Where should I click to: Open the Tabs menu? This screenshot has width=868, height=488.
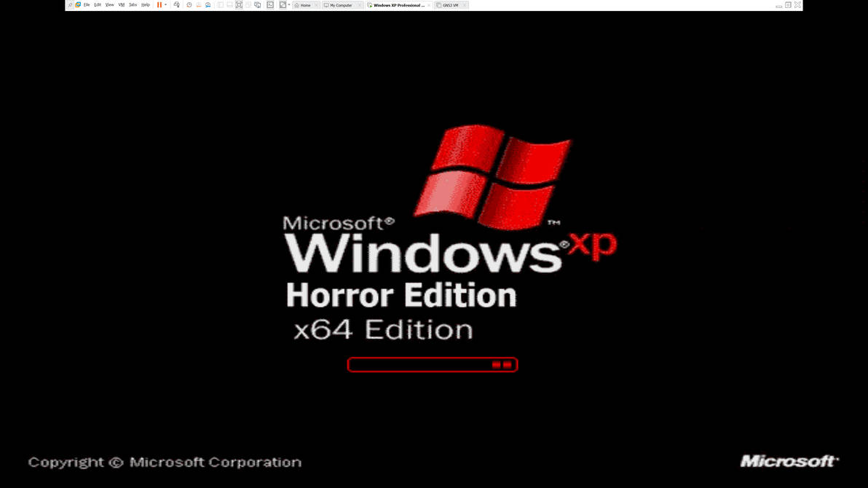[133, 5]
